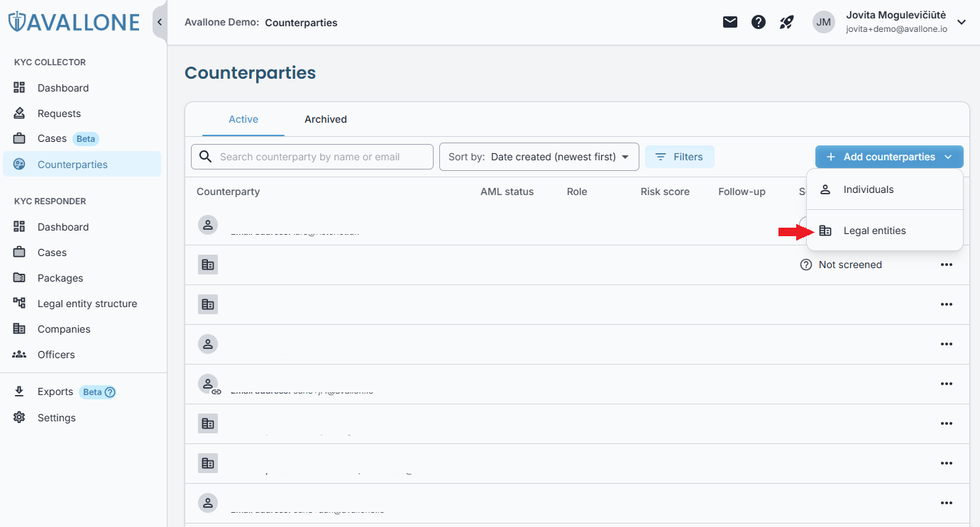Click the linked person icon in fifth row
Viewport: 980px width, 527px height.
click(x=209, y=384)
